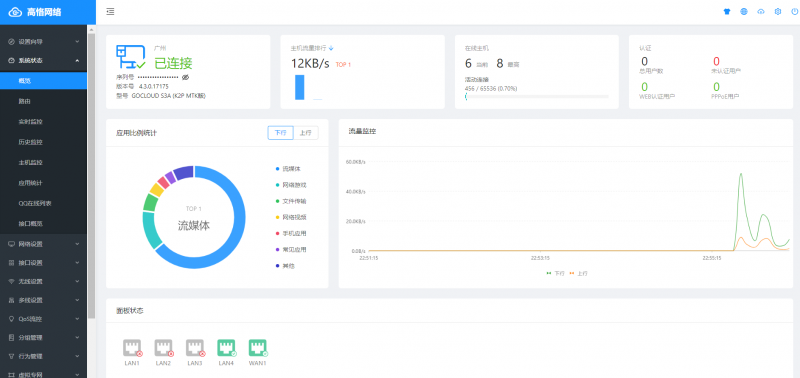This screenshot has height=378, width=800.
Task: Click the 手机应用 legend entry
Action: (x=291, y=234)
